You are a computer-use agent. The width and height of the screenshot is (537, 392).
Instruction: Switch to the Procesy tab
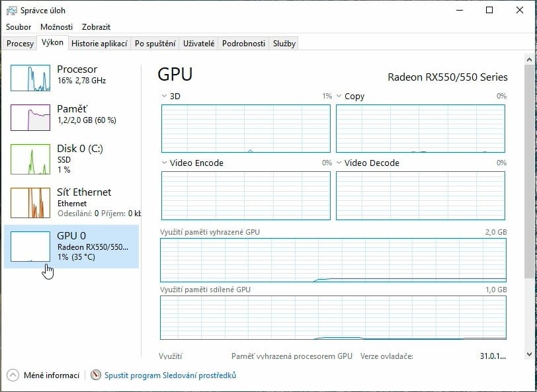point(20,43)
